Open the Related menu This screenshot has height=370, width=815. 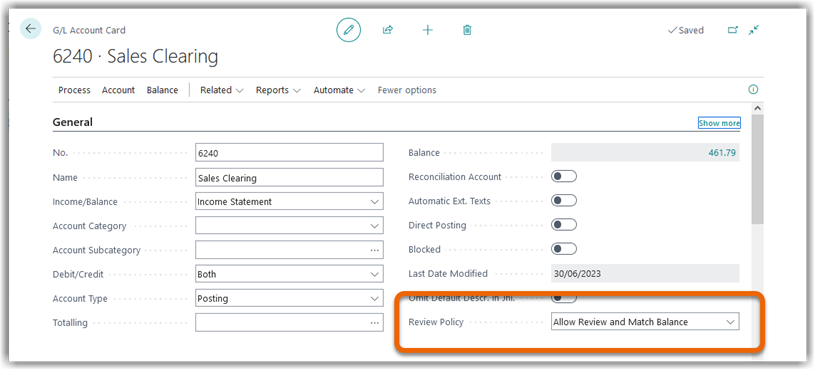coord(222,90)
